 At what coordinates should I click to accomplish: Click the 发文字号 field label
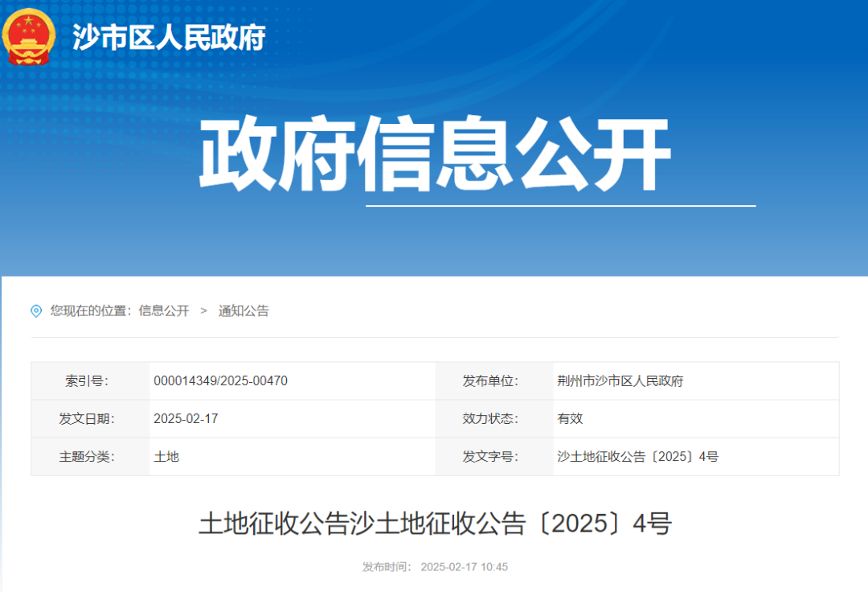(490, 457)
